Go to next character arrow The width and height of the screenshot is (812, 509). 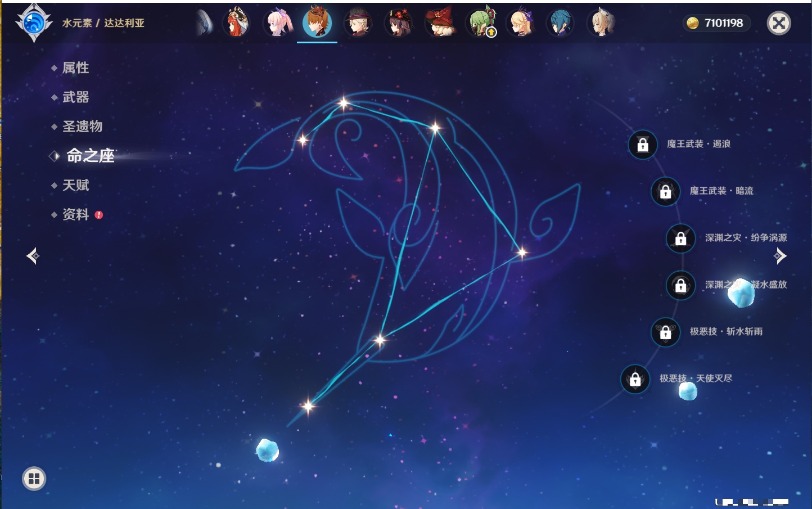(780, 256)
